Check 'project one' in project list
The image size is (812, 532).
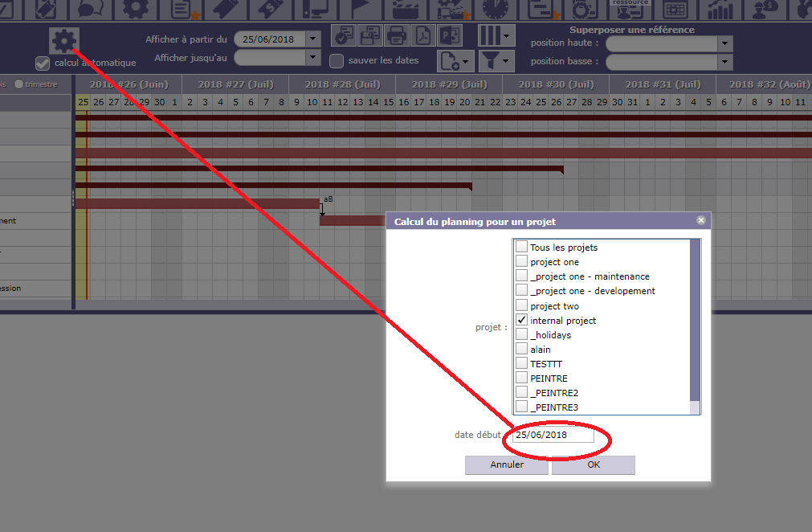pyautogui.click(x=521, y=261)
